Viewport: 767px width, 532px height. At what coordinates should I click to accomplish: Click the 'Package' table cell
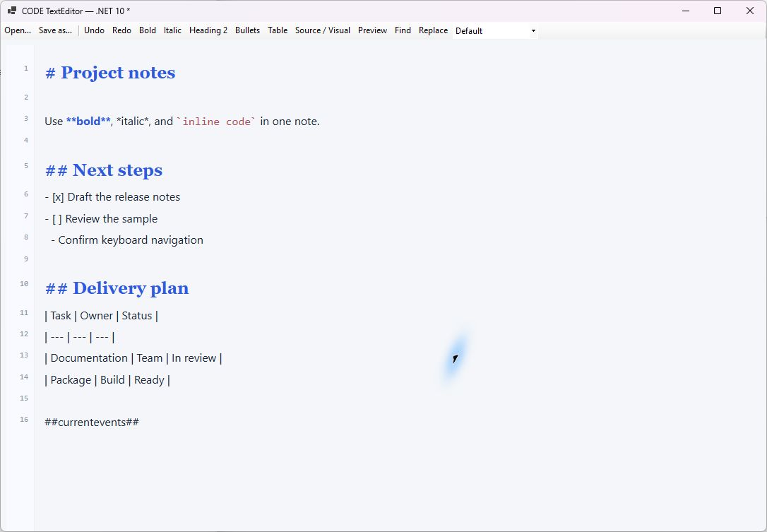pos(71,380)
